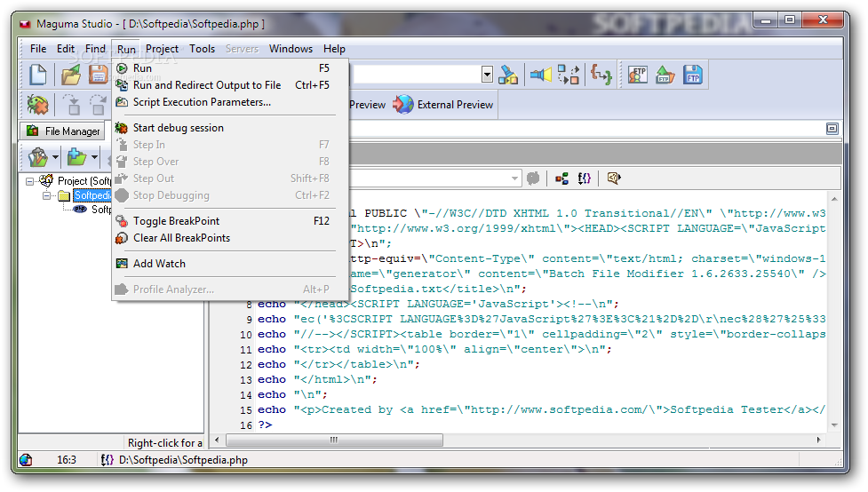The width and height of the screenshot is (868, 492).
Task: Click cursor position 16:3 in status bar
Action: [x=67, y=460]
